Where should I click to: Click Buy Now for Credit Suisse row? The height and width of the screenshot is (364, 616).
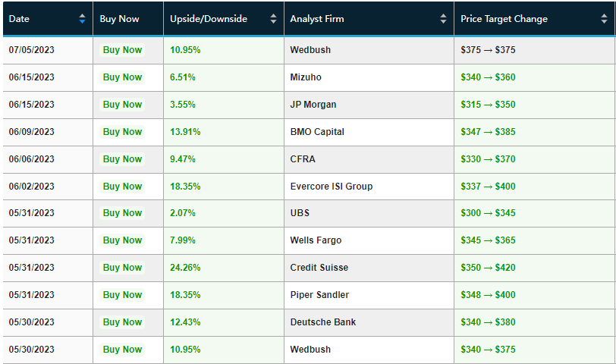point(122,268)
